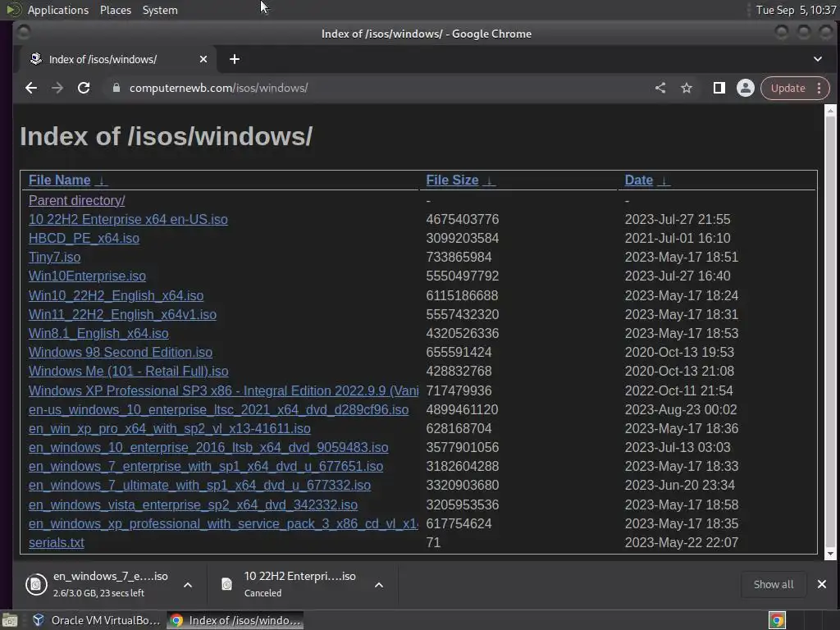Go back to the previous page
Image resolution: width=840 pixels, height=630 pixels.
31,88
